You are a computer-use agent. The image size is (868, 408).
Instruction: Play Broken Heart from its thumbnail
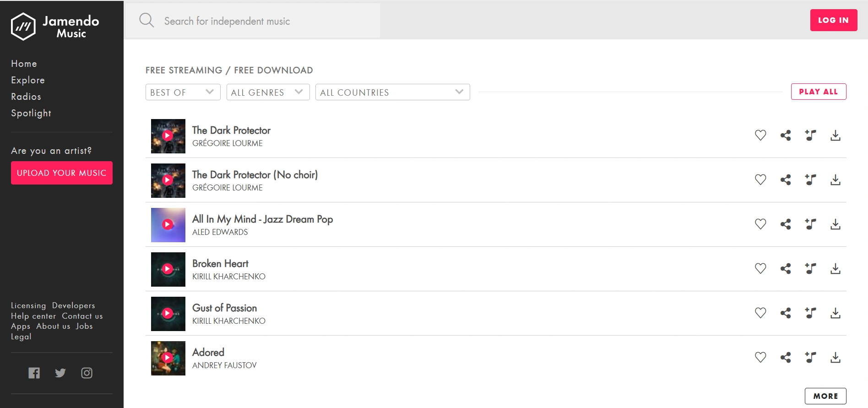click(x=168, y=269)
